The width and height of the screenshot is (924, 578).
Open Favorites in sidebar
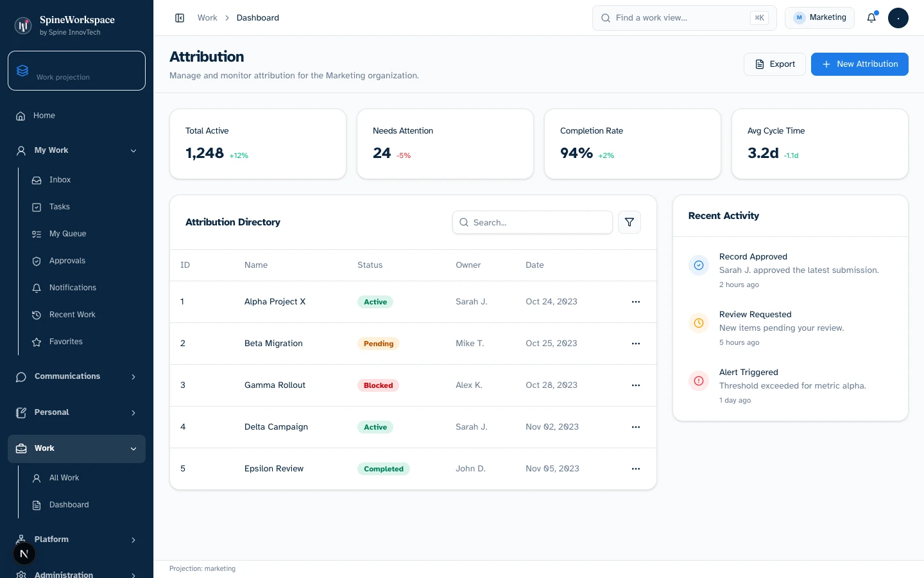pos(85,342)
